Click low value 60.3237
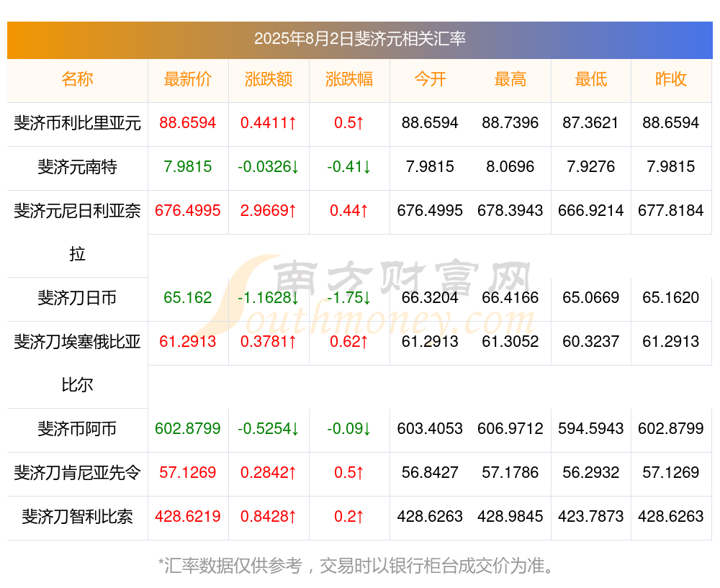 click(x=591, y=342)
